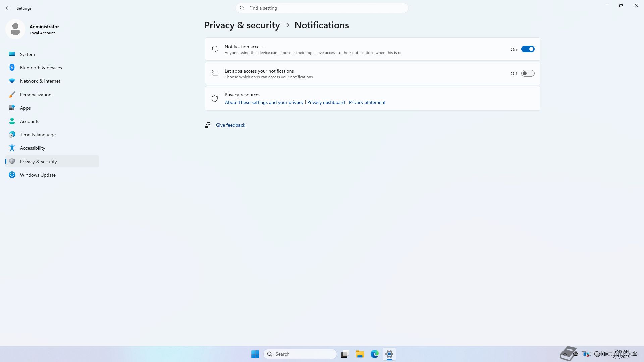Open Network & internet section
644x362 pixels.
pos(40,81)
